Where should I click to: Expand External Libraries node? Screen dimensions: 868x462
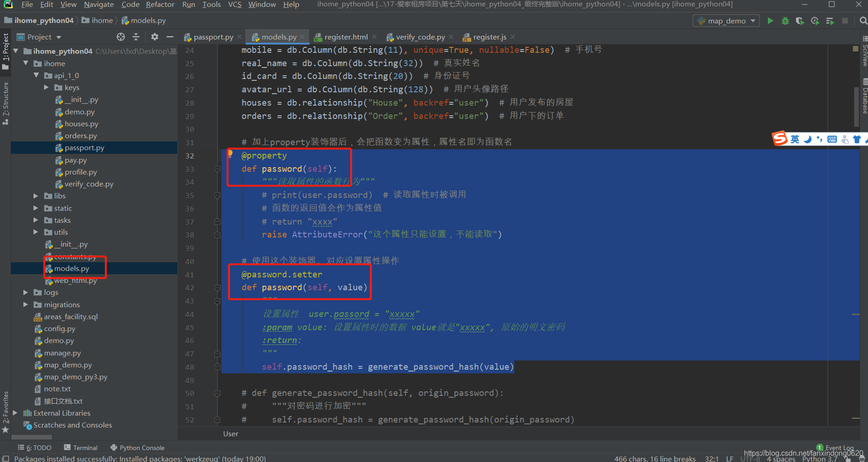pyautogui.click(x=16, y=413)
